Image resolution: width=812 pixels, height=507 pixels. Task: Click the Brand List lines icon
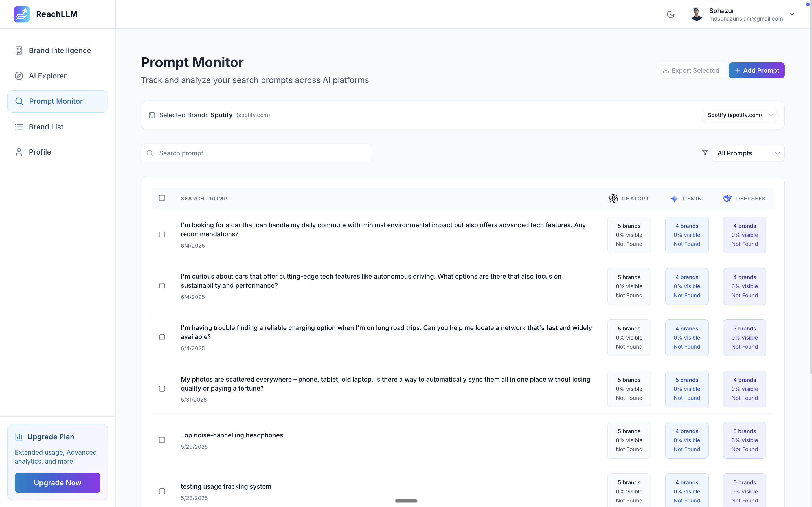point(19,127)
